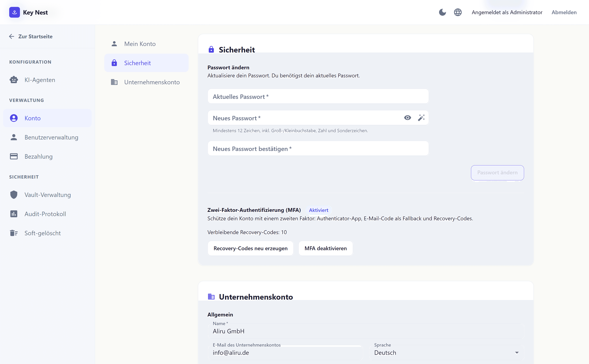
Task: Click the lock icon in Sicherheit heading
Action: click(x=211, y=49)
